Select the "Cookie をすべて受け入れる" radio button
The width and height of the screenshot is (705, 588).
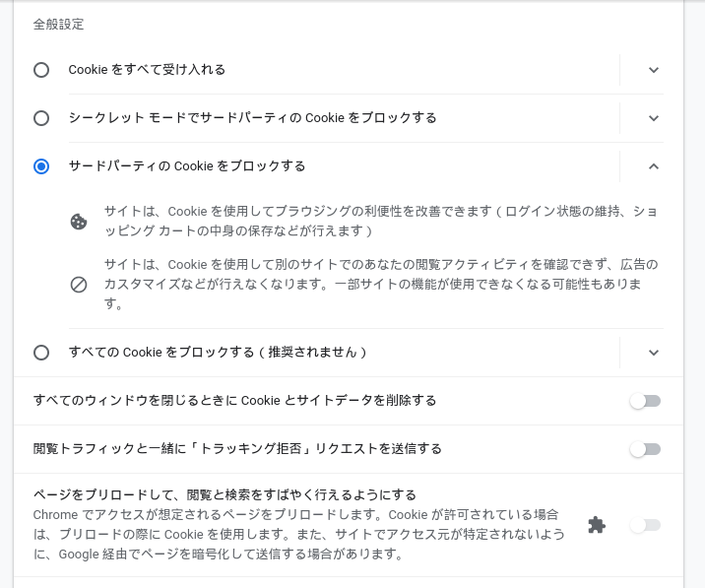pyautogui.click(x=41, y=70)
